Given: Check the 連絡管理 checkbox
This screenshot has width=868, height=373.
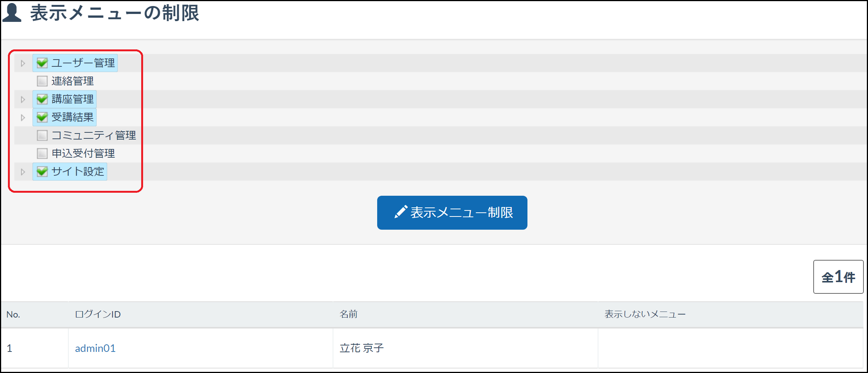Looking at the screenshot, I should (42, 81).
